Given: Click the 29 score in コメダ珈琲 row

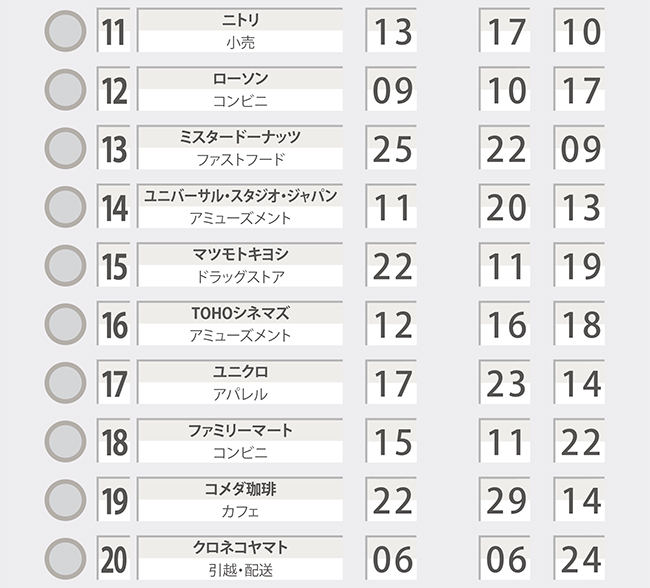Looking at the screenshot, I should [504, 499].
